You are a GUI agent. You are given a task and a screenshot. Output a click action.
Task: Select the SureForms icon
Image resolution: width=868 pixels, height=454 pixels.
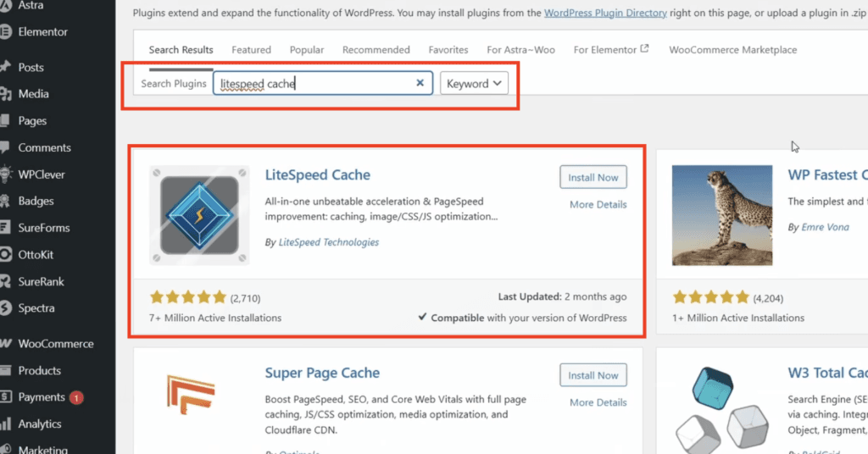click(x=5, y=227)
